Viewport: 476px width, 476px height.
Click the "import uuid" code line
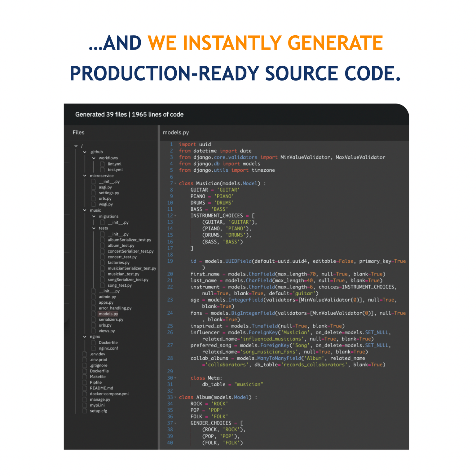coord(195,144)
